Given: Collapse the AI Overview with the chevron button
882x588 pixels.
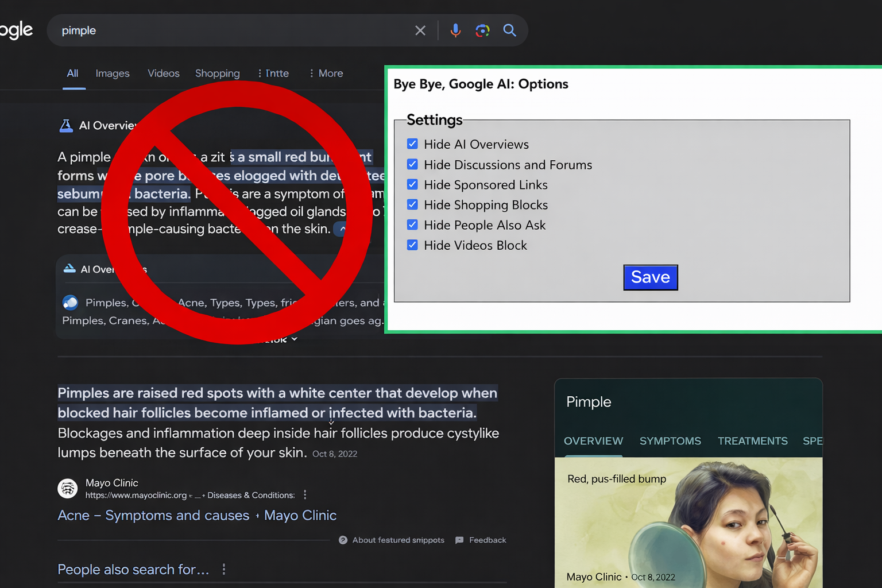Looking at the screenshot, I should pyautogui.click(x=343, y=229).
